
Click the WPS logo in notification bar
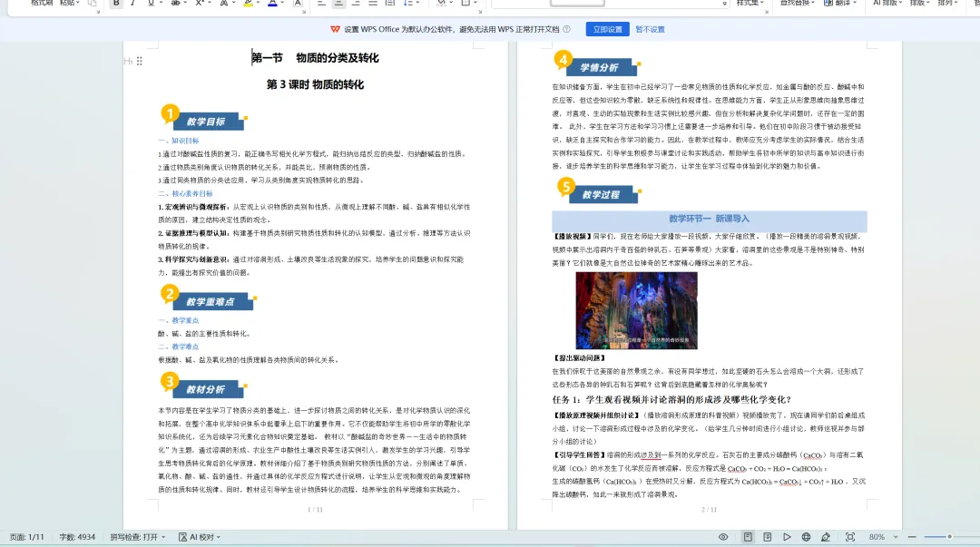335,29
